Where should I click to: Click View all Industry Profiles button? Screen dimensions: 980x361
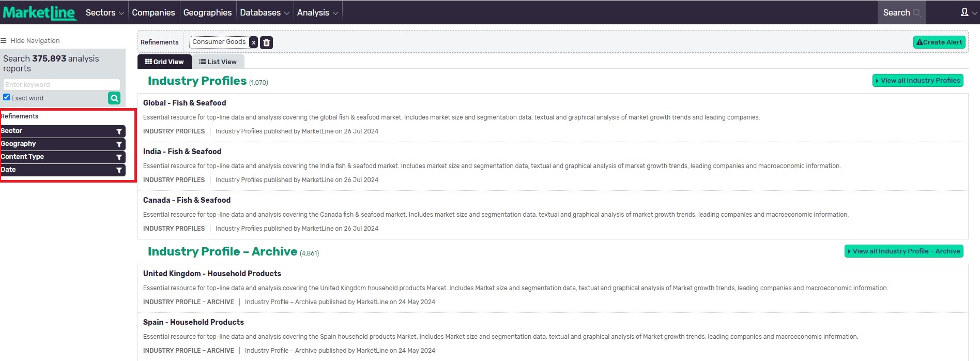917,81
